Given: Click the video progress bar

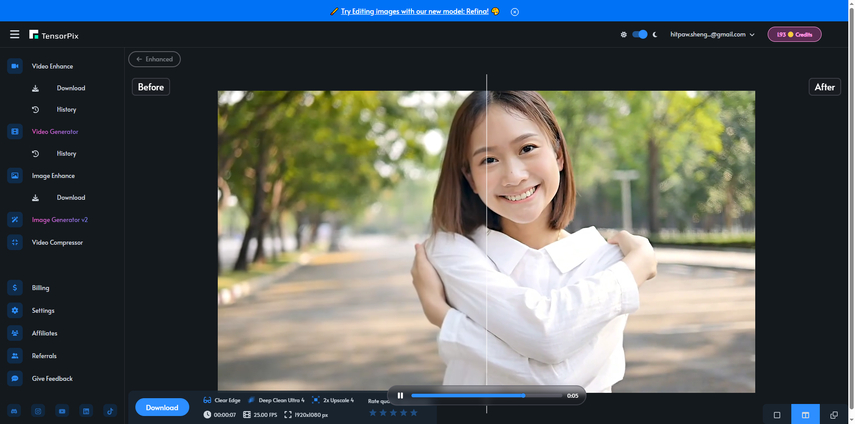Looking at the screenshot, I should coord(486,396).
